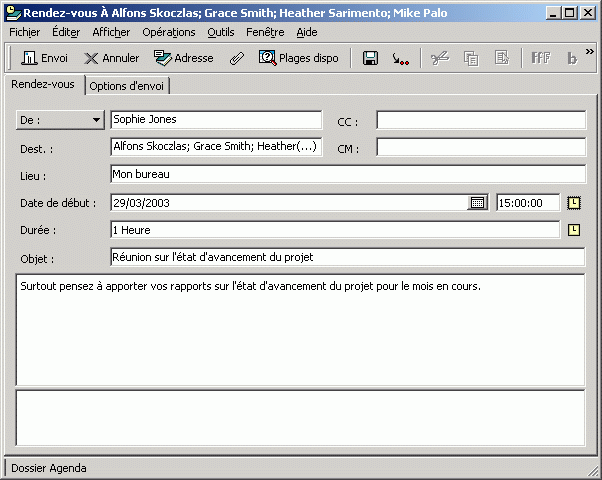Click the arrow with red dots icon
This screenshot has height=480, width=602.
[x=400, y=59]
